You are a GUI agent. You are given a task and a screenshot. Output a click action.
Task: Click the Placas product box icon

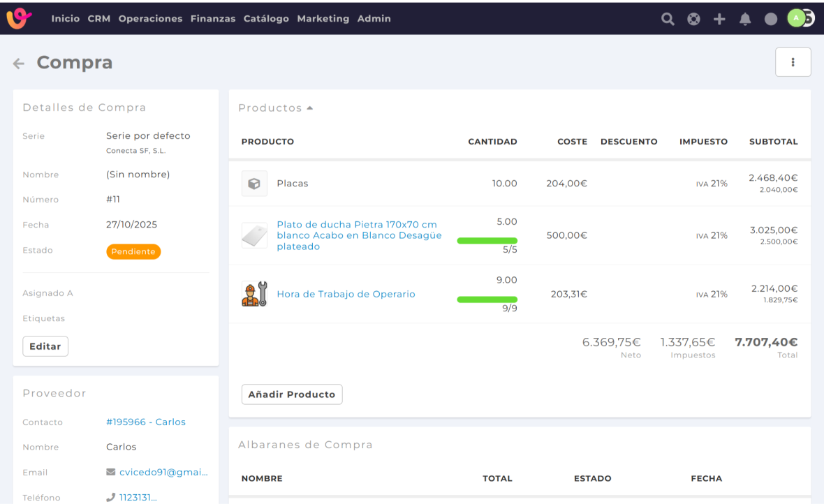coord(254,184)
